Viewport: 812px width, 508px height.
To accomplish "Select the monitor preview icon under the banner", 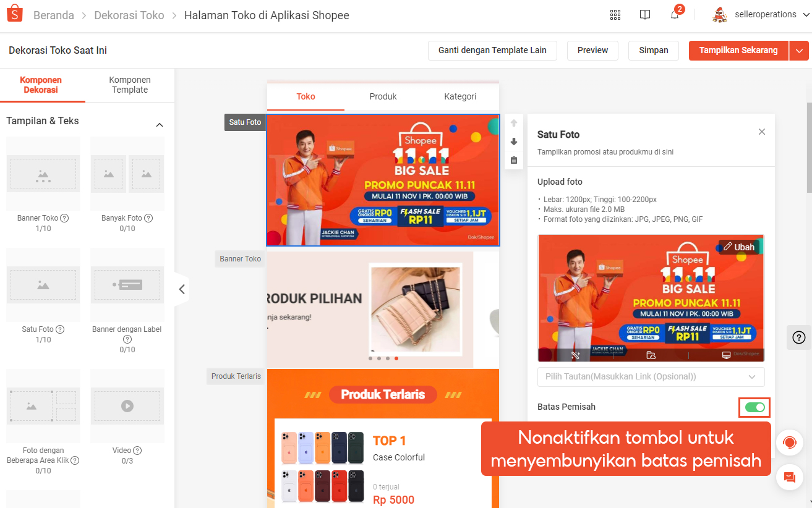I will 726,355.
